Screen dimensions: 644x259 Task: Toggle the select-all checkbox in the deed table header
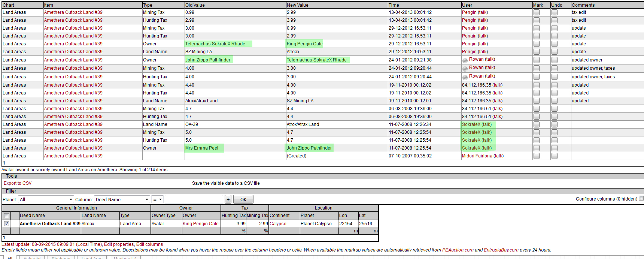click(6, 216)
